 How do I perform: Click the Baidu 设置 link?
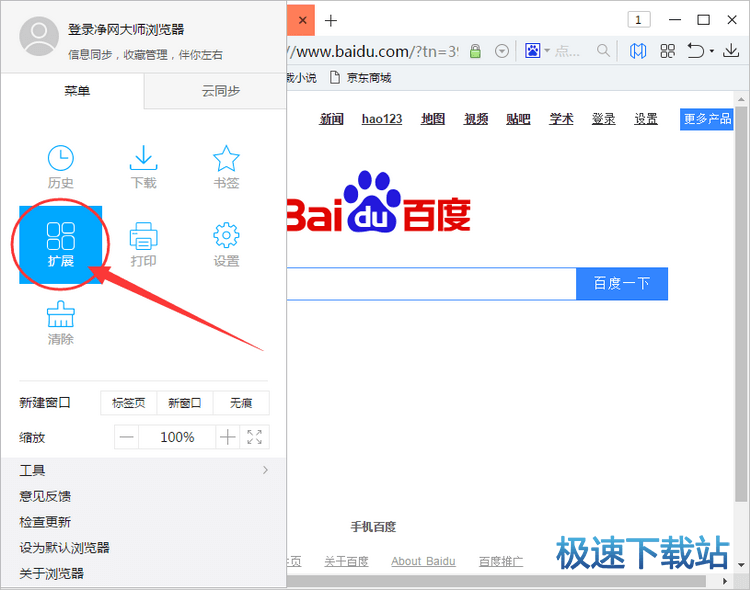point(646,119)
